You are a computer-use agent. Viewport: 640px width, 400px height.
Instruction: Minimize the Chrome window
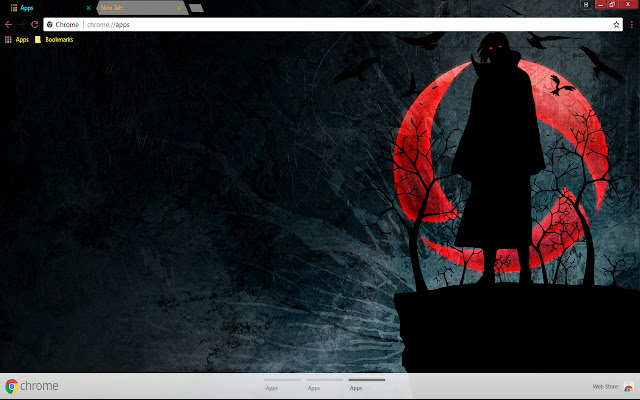pos(600,4)
